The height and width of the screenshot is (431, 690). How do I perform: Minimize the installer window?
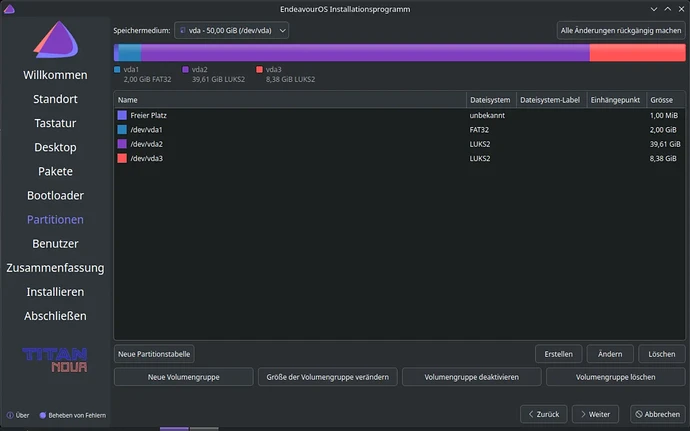click(x=654, y=9)
